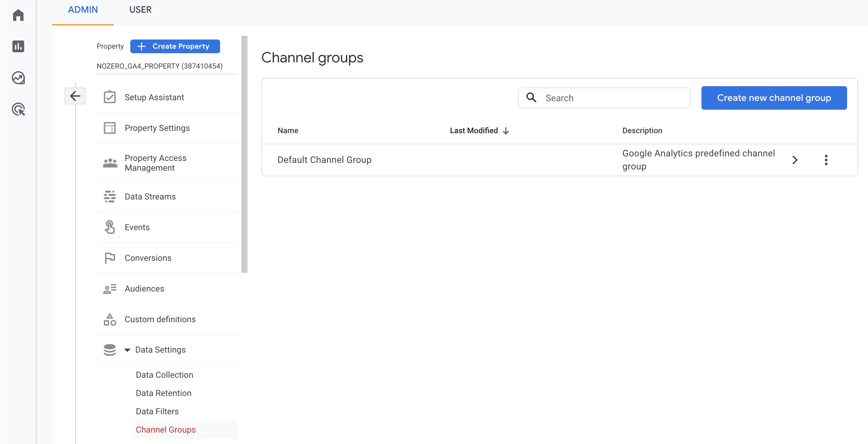The width and height of the screenshot is (868, 444).
Task: Expand Default Channel Group row chevron
Action: click(x=795, y=160)
